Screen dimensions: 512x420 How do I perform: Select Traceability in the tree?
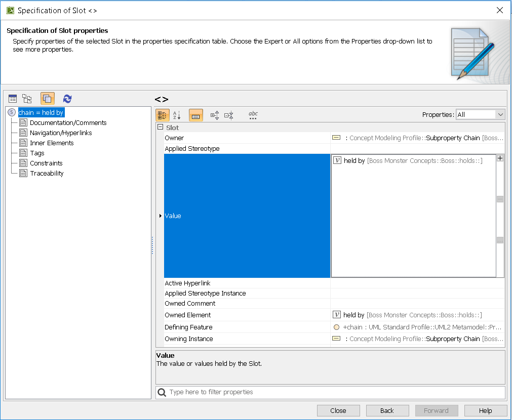coord(47,173)
